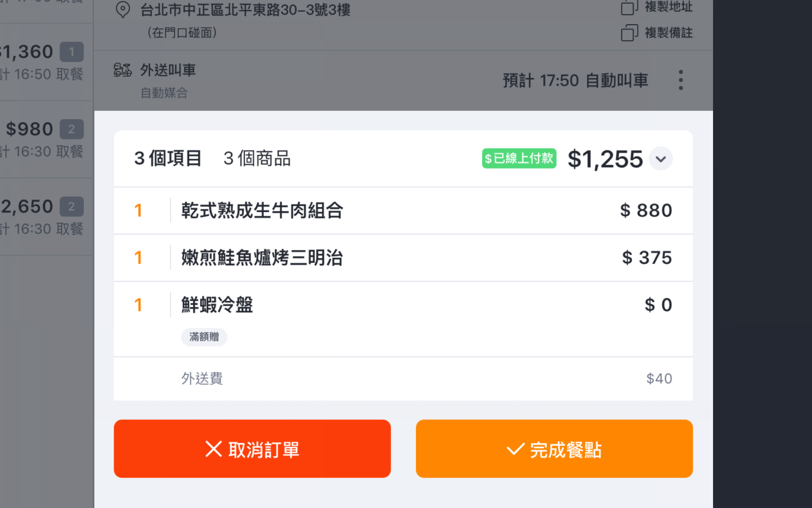Click the delivery scooter icon

tap(123, 70)
